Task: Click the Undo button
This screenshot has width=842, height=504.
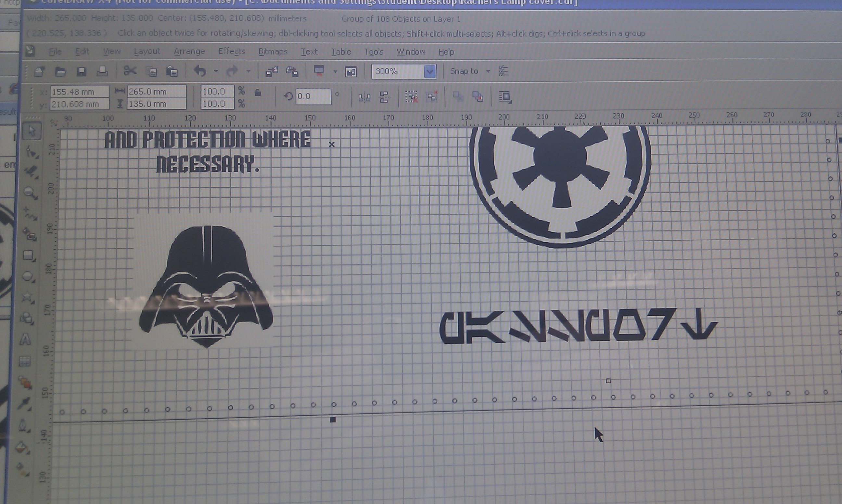Action: coord(200,71)
